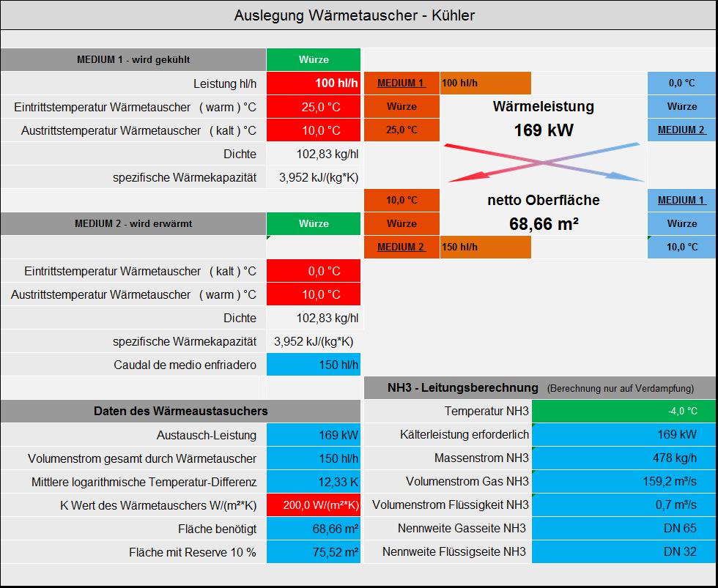Open the green Würze selector for Medium 1
Viewport: 718px width, 588px height.
point(314,59)
